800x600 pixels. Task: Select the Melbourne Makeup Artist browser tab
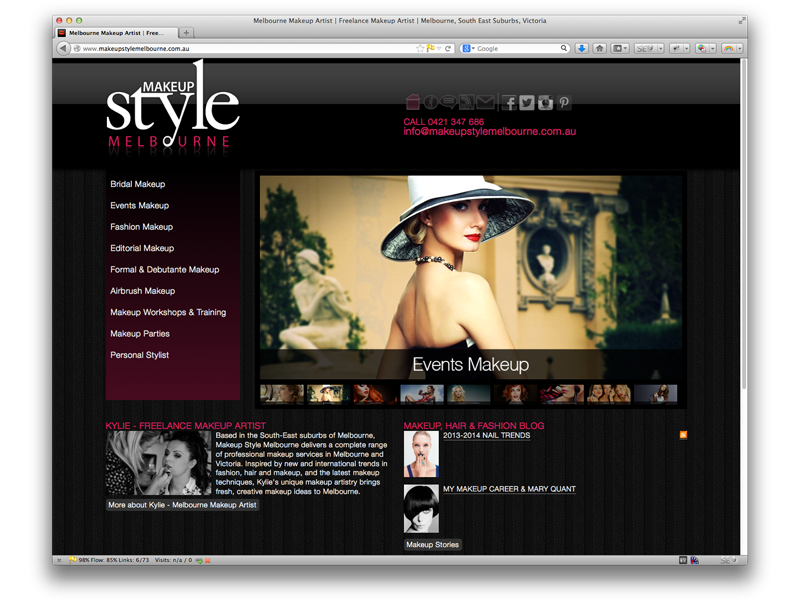point(116,33)
